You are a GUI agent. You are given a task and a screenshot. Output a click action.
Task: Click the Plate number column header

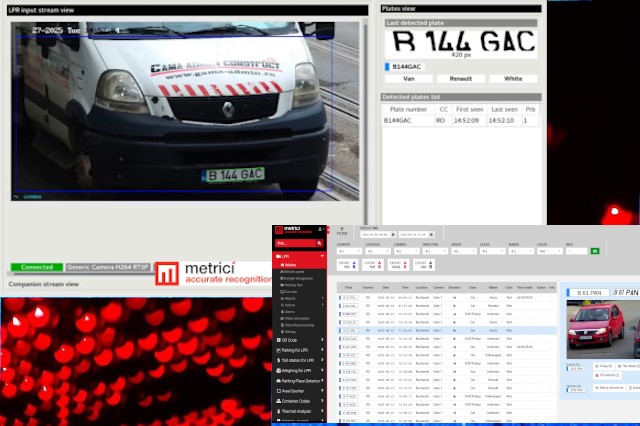(x=408, y=109)
